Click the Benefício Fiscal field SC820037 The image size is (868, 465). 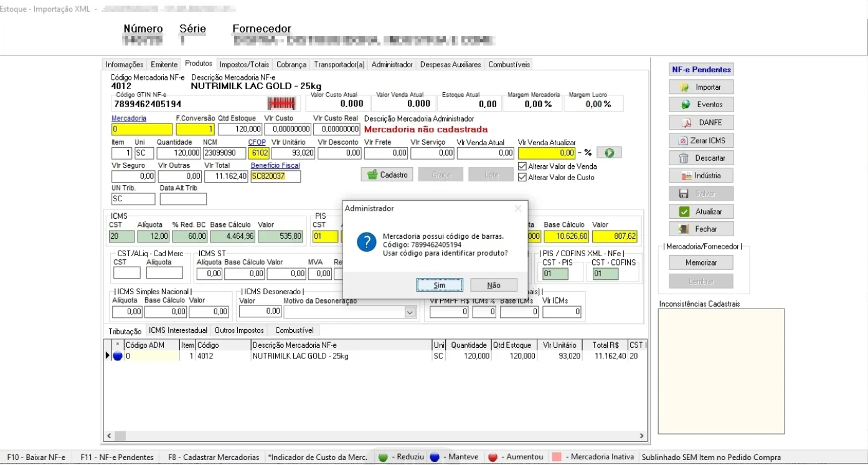coord(276,176)
